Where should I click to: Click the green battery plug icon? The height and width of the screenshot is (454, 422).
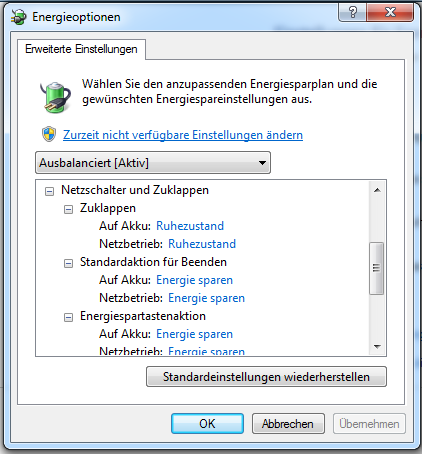tap(55, 97)
